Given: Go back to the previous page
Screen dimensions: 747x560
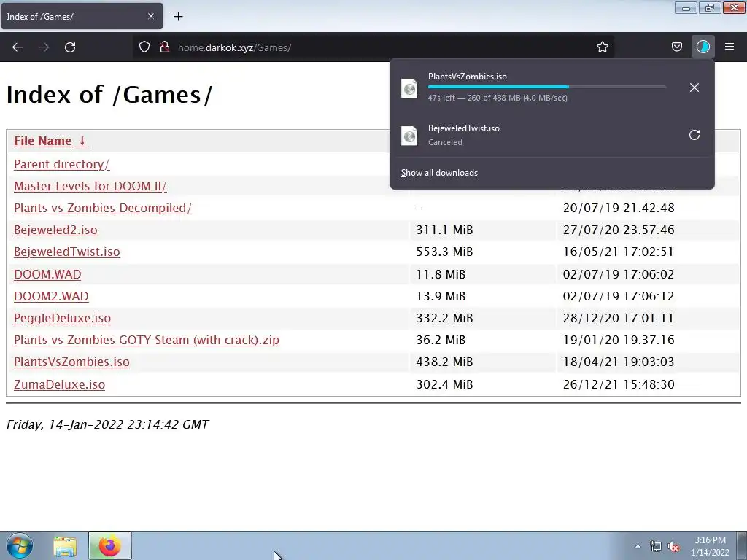Looking at the screenshot, I should (18, 47).
